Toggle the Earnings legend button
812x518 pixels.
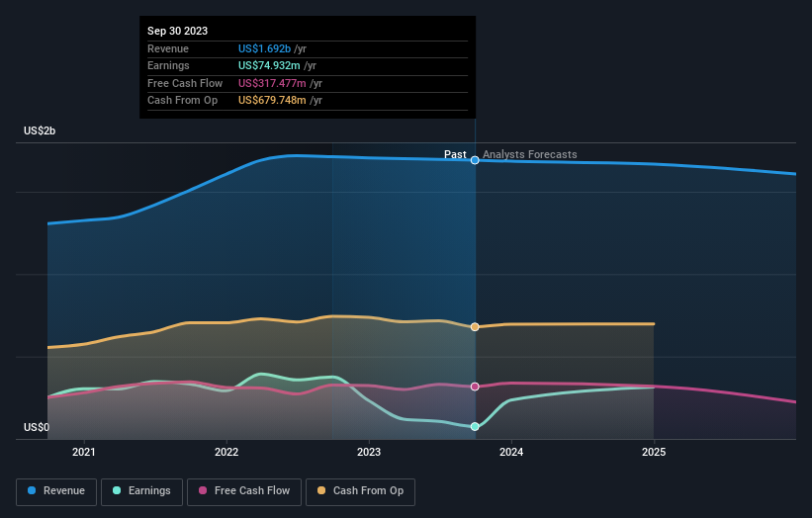click(x=141, y=491)
